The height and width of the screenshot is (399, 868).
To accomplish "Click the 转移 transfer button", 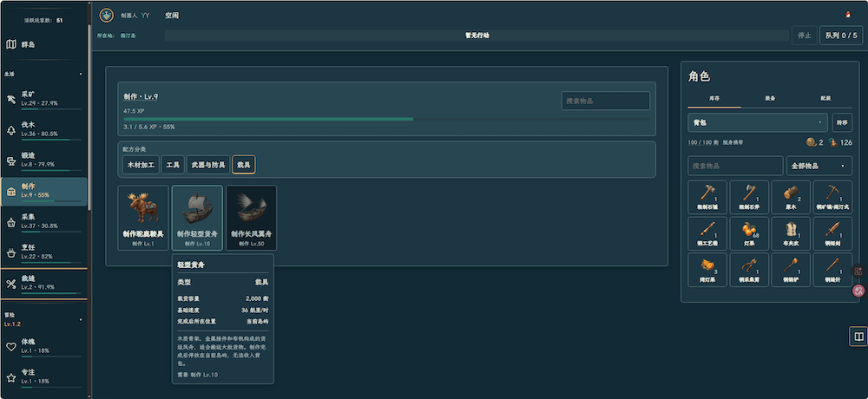I will click(842, 122).
